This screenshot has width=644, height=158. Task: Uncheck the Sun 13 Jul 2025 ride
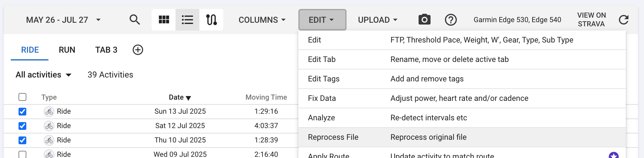click(22, 112)
